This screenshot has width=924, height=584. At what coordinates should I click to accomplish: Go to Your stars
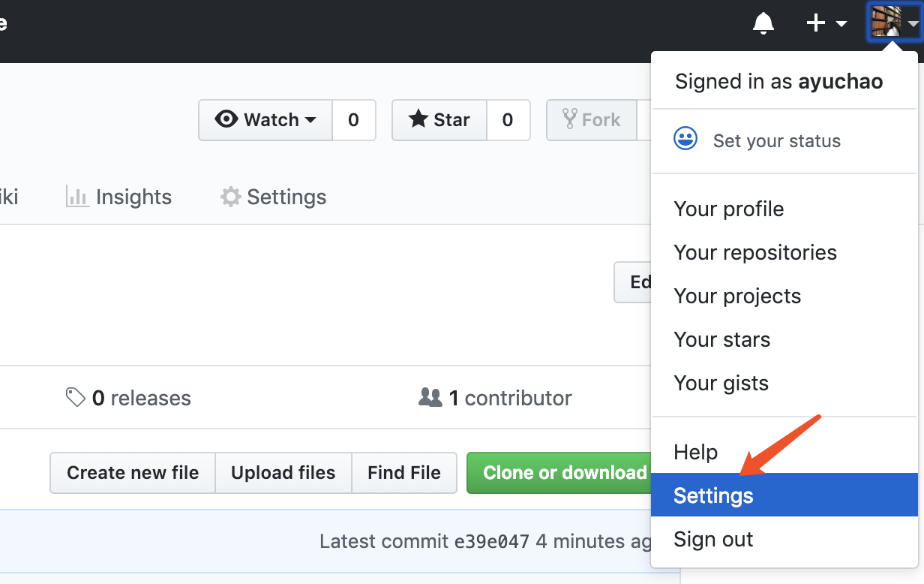(x=721, y=339)
